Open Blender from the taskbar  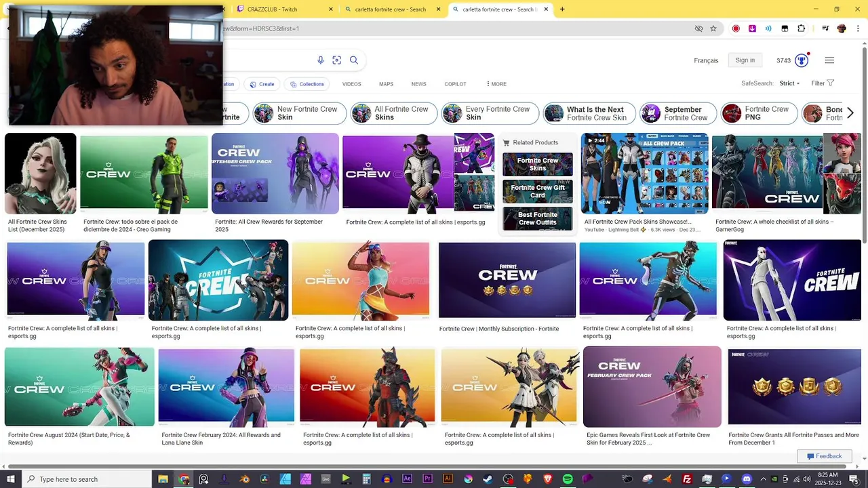[245, 479]
